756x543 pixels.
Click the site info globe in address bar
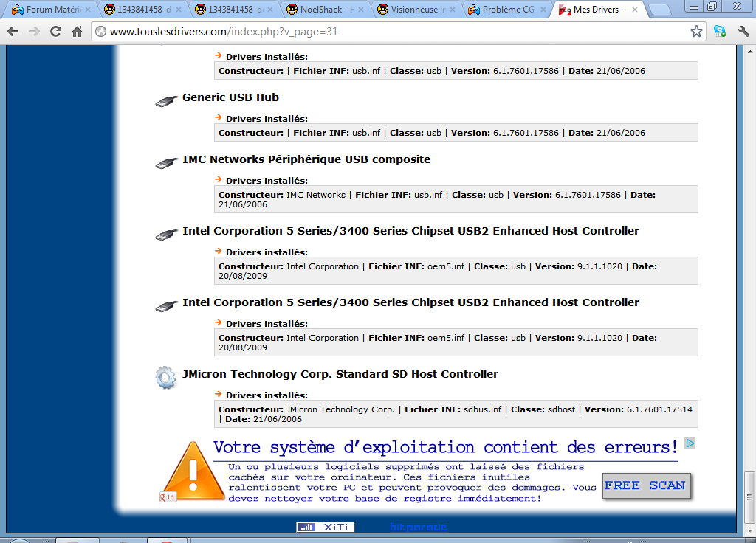coord(100,32)
